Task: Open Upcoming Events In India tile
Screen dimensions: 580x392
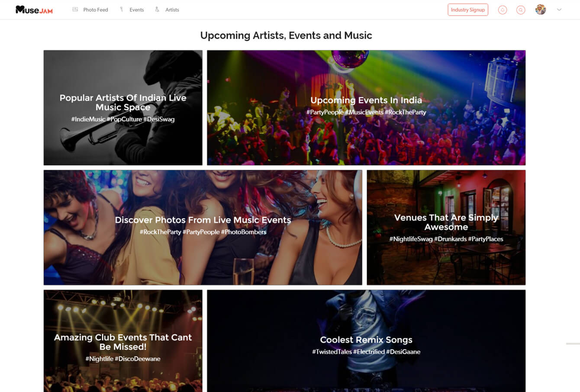Action: [366, 108]
